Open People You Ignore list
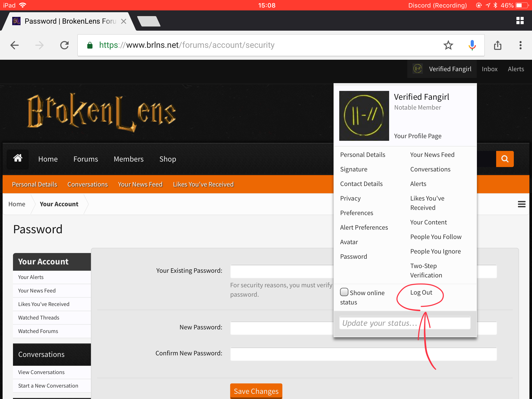The width and height of the screenshot is (532, 399). [x=435, y=251]
